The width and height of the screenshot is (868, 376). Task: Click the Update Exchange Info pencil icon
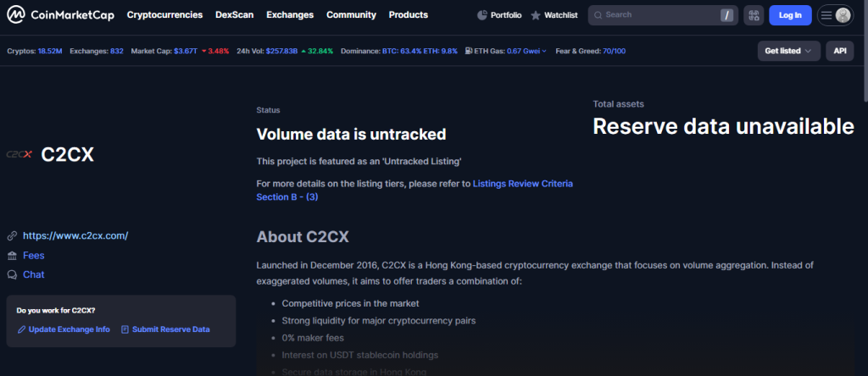[21, 329]
